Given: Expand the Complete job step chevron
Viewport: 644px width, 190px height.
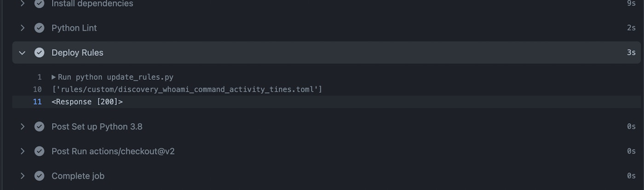Looking at the screenshot, I should (22, 176).
